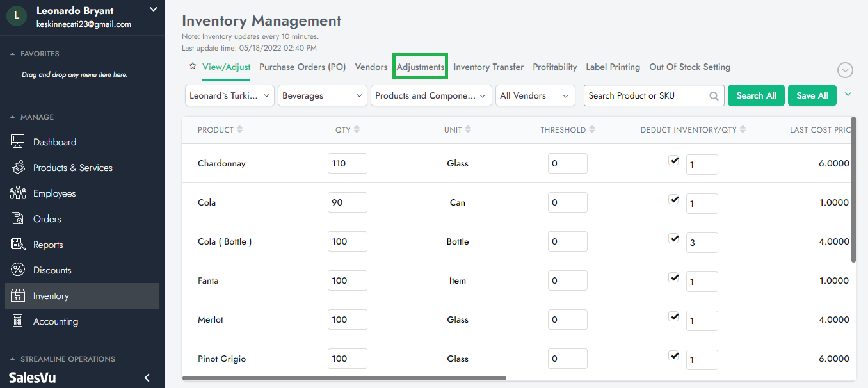This screenshot has width=868, height=388.
Task: Click the Employees people icon
Action: click(x=18, y=193)
